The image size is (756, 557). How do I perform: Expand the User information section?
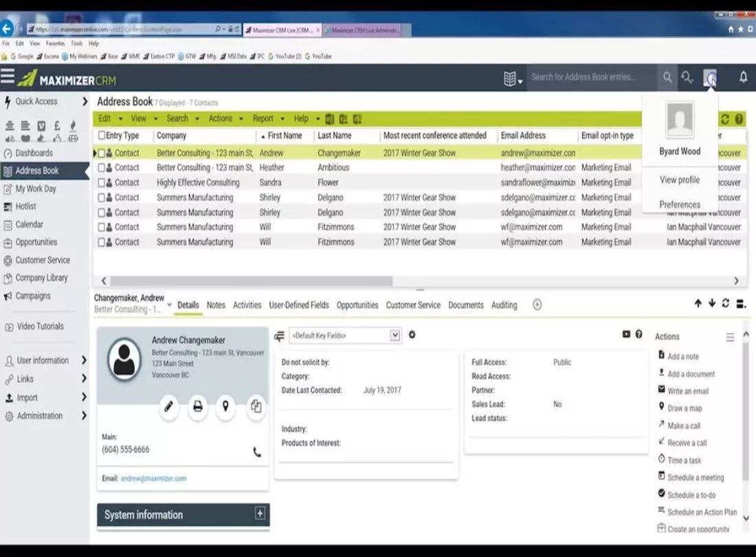coord(84,360)
